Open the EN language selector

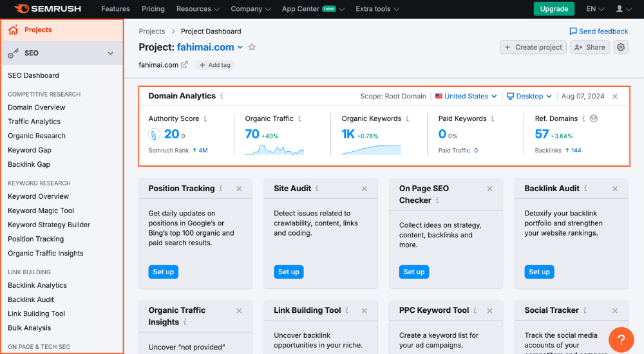point(595,9)
